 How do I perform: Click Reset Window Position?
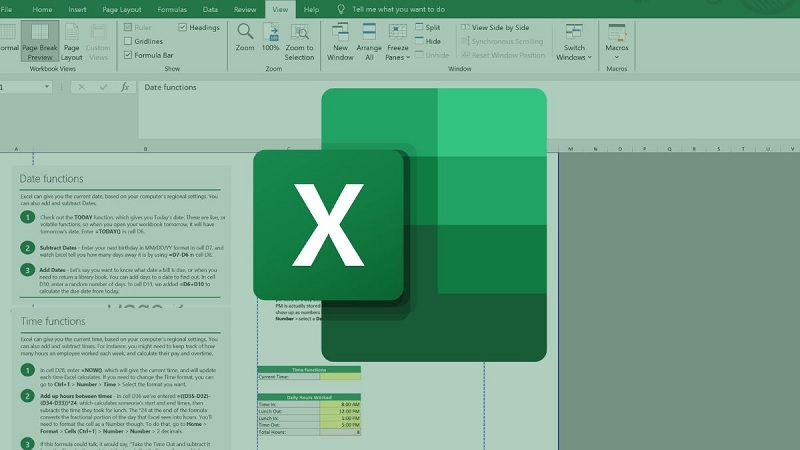tap(503, 55)
